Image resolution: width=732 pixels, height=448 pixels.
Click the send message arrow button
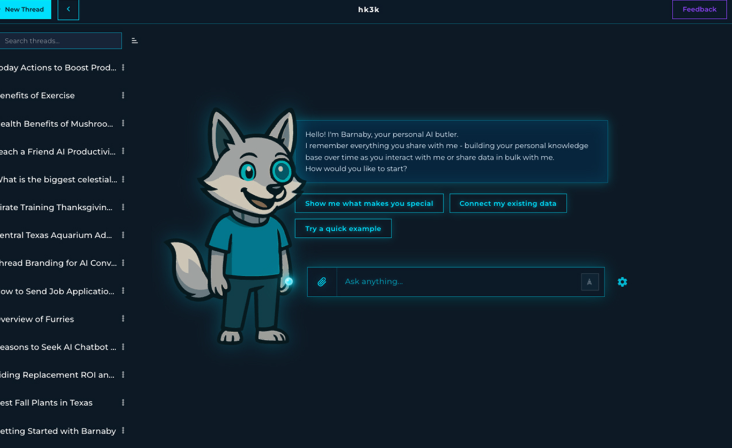[x=590, y=282]
